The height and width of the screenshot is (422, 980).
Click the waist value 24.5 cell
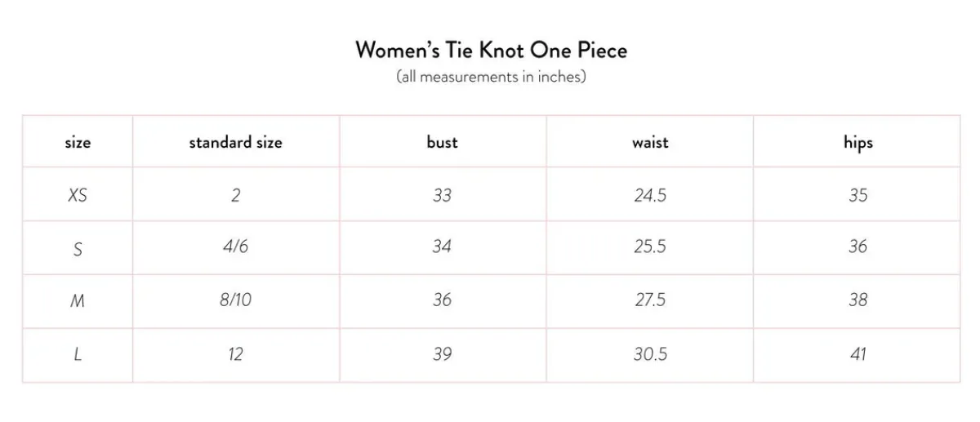pos(650,195)
